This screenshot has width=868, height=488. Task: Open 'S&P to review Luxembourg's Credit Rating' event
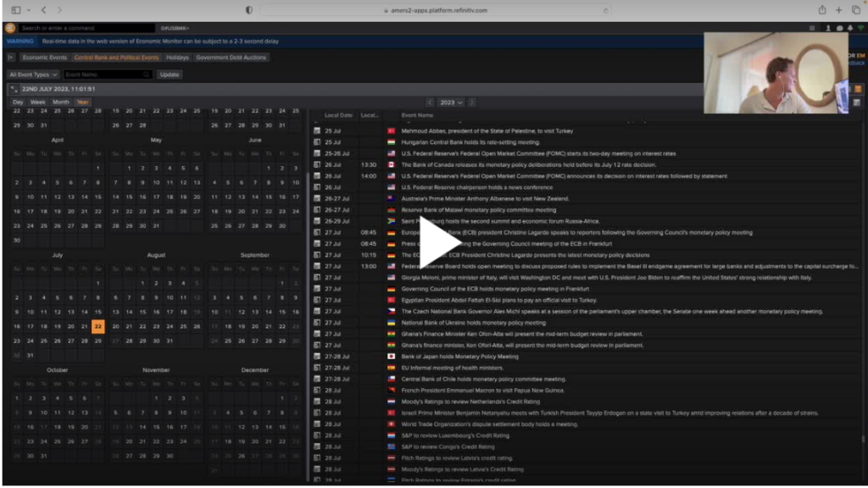[455, 435]
